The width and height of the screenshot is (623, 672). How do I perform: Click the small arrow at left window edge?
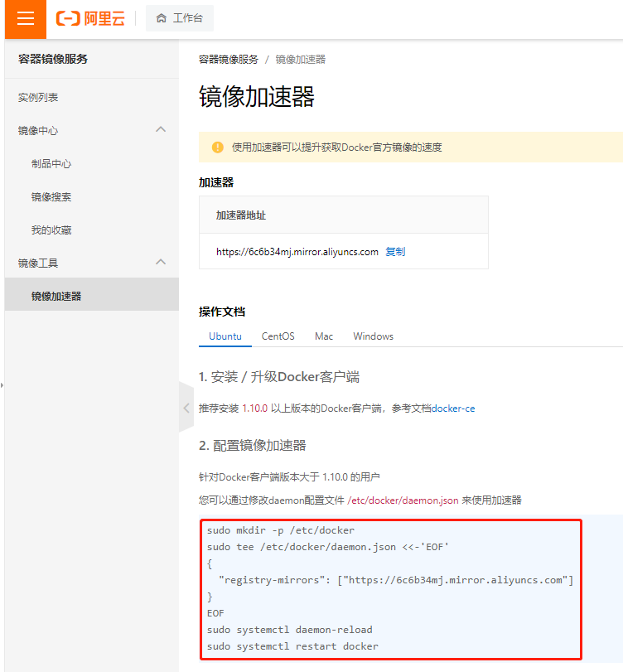pyautogui.click(x=2, y=385)
